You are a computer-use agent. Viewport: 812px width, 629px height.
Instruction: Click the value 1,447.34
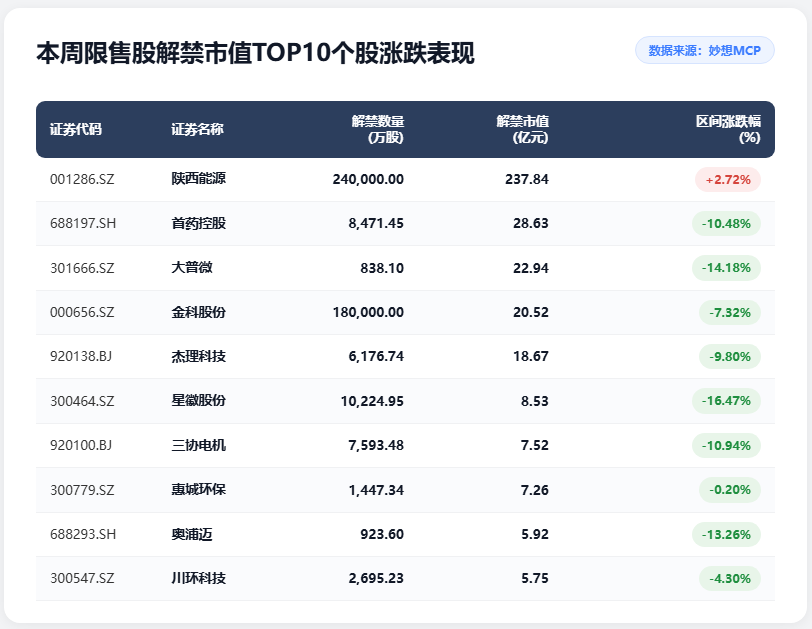pyautogui.click(x=376, y=490)
